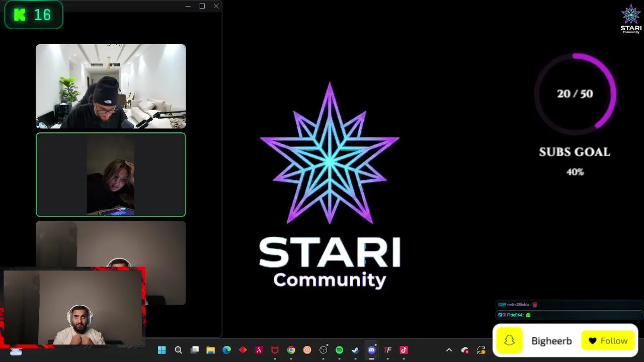Click the small STARI logo top right

[x=631, y=19]
